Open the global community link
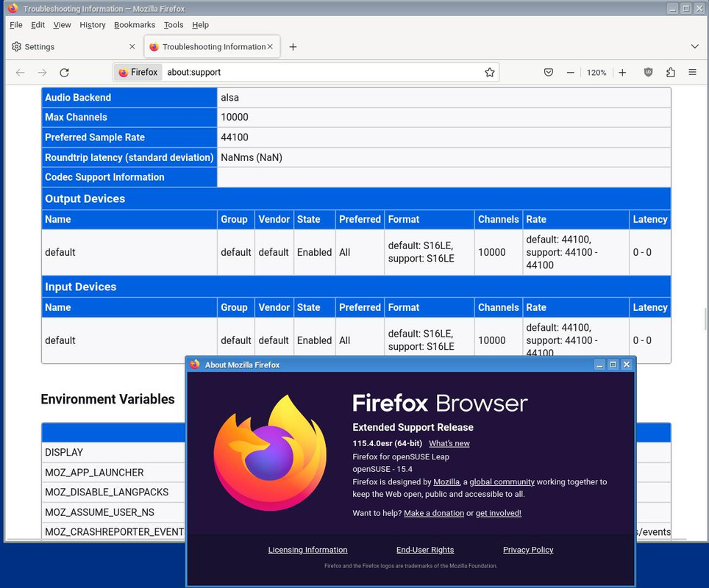 (502, 481)
